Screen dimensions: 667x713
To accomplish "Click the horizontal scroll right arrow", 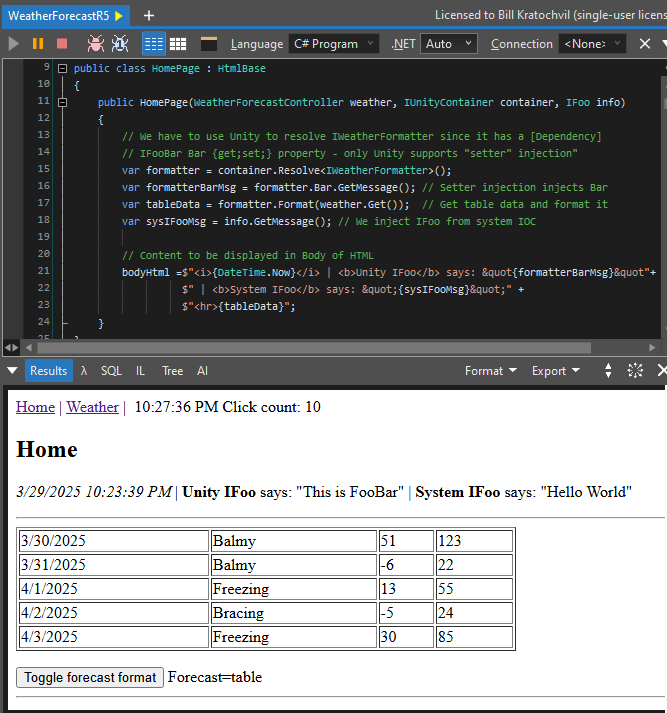I will 652,348.
